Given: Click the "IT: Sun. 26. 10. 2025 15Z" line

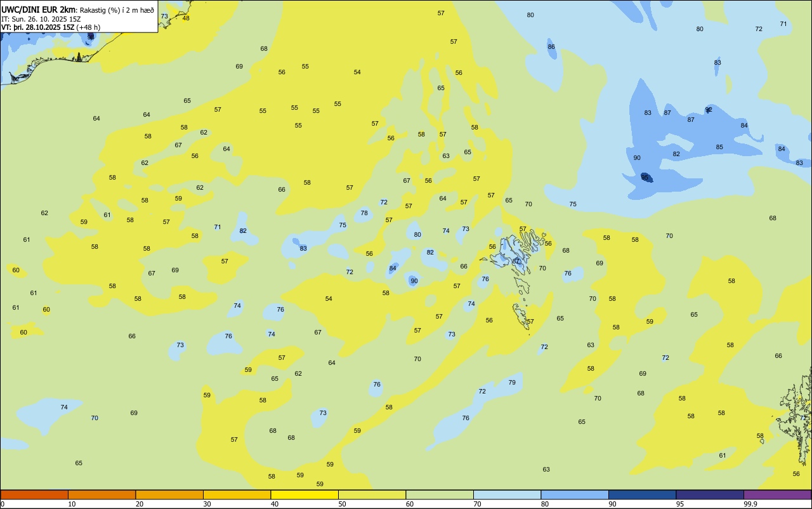Looking at the screenshot, I should pos(41,19).
